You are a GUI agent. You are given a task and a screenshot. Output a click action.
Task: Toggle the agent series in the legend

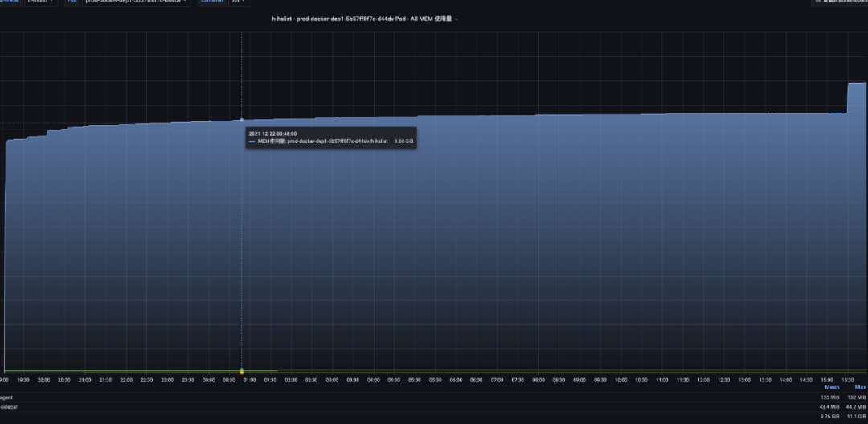pos(6,397)
